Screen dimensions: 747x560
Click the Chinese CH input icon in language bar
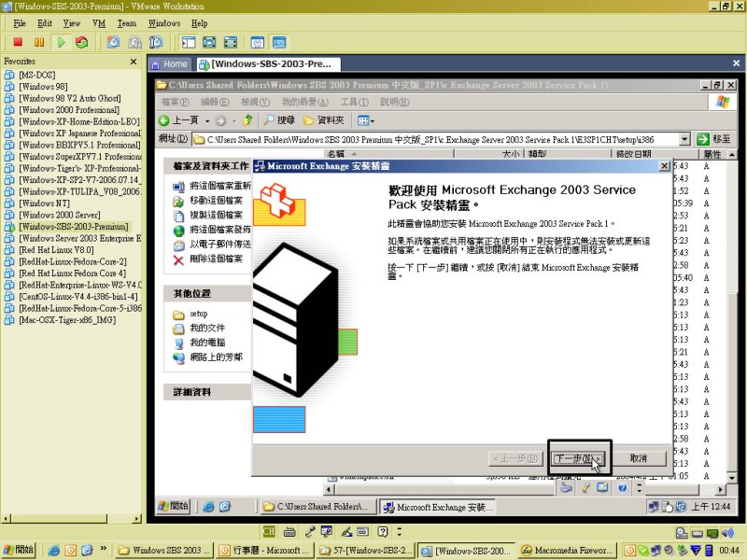click(x=269, y=531)
